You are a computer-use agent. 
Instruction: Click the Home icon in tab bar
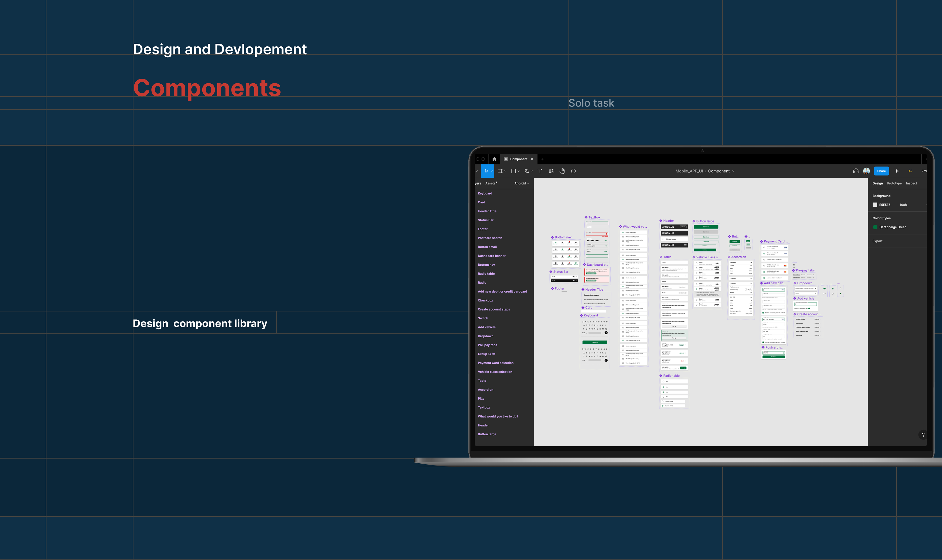pos(494,159)
